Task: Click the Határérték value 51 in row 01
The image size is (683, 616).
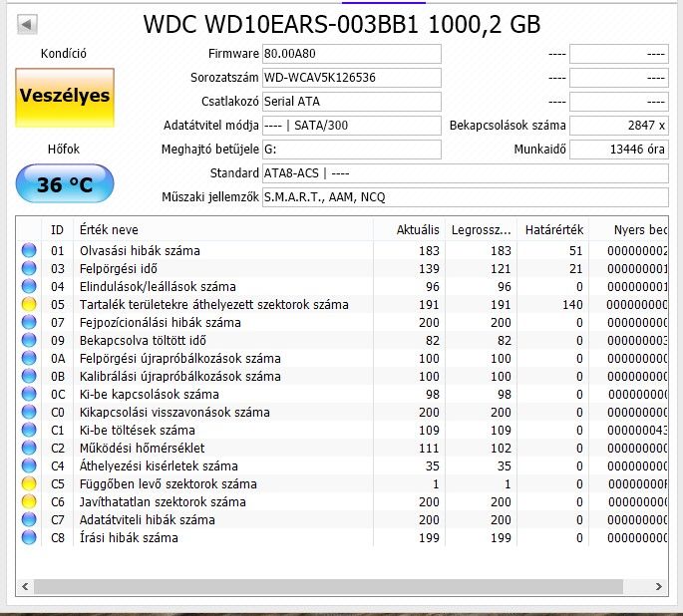Action: pyautogui.click(x=576, y=251)
